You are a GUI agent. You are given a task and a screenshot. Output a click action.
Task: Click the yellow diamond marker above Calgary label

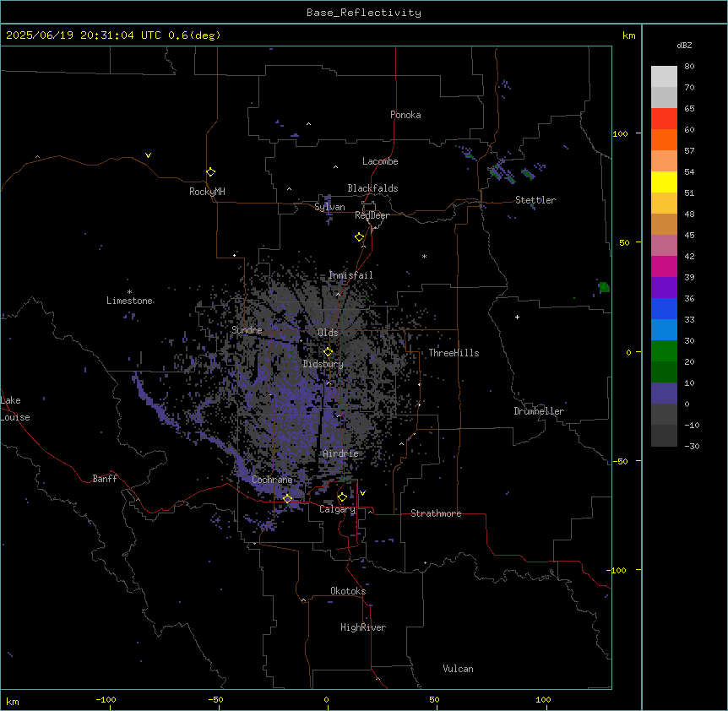[342, 497]
